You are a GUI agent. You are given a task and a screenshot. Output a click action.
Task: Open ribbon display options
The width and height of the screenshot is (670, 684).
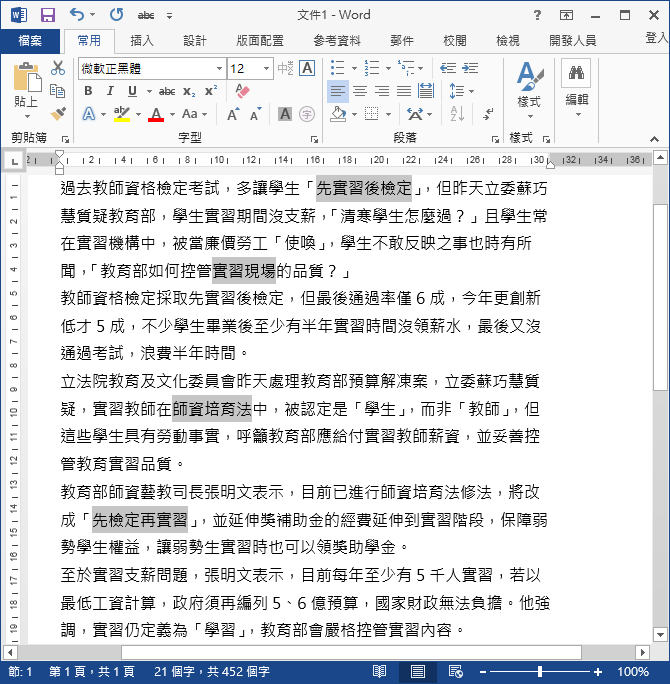[566, 15]
